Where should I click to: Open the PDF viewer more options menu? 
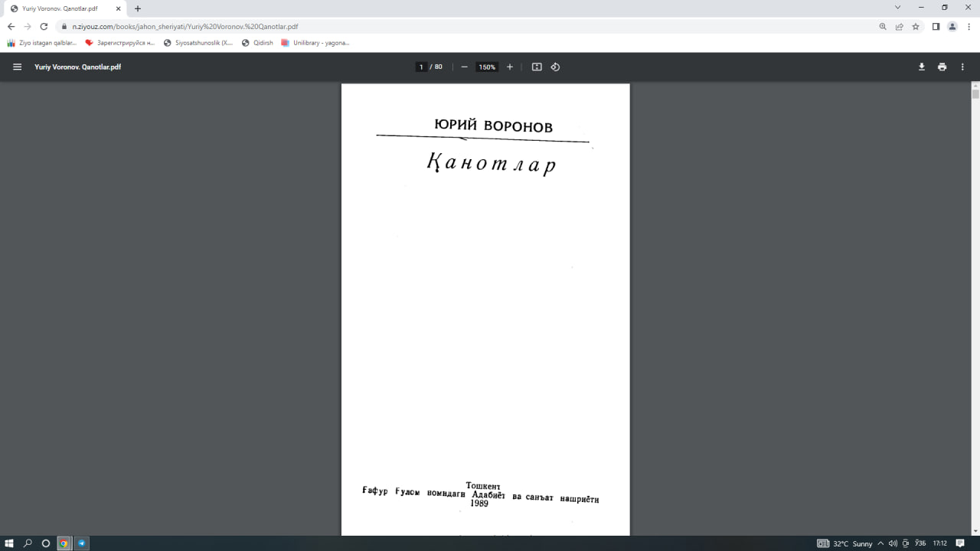(962, 67)
